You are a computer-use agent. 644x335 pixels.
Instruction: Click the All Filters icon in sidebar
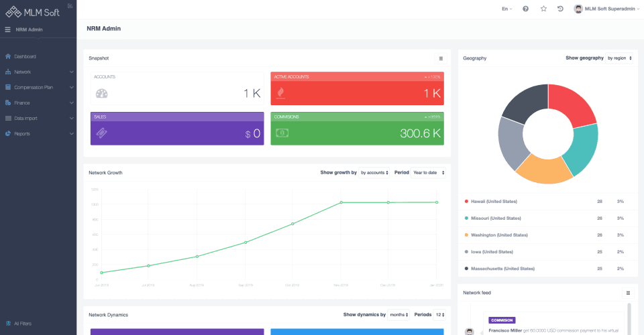8,324
